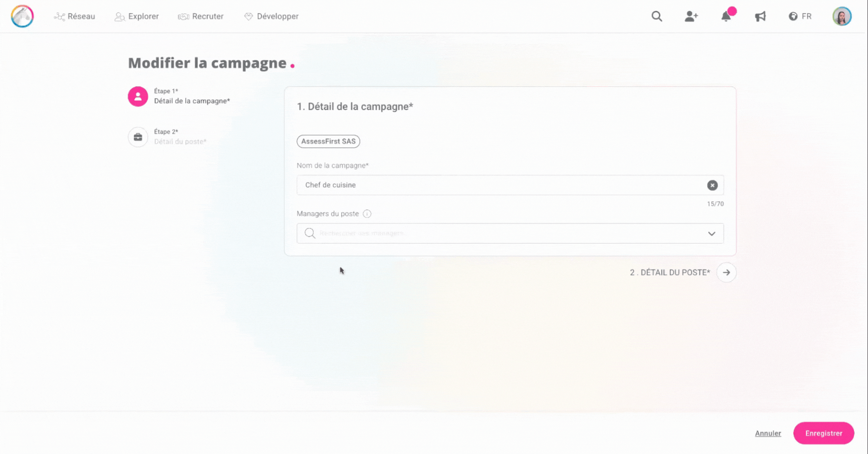Open the FR language globe selector
The image size is (868, 454).
pos(793,16)
